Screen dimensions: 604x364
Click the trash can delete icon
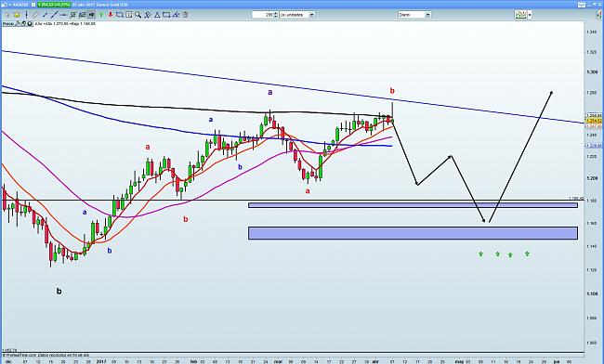coord(185,15)
